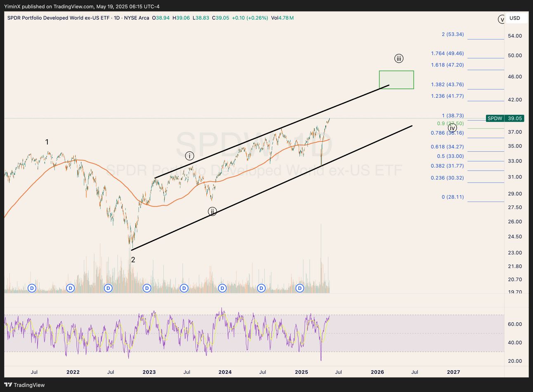
Task: Click the high value H39.06
Action: pyautogui.click(x=181, y=18)
